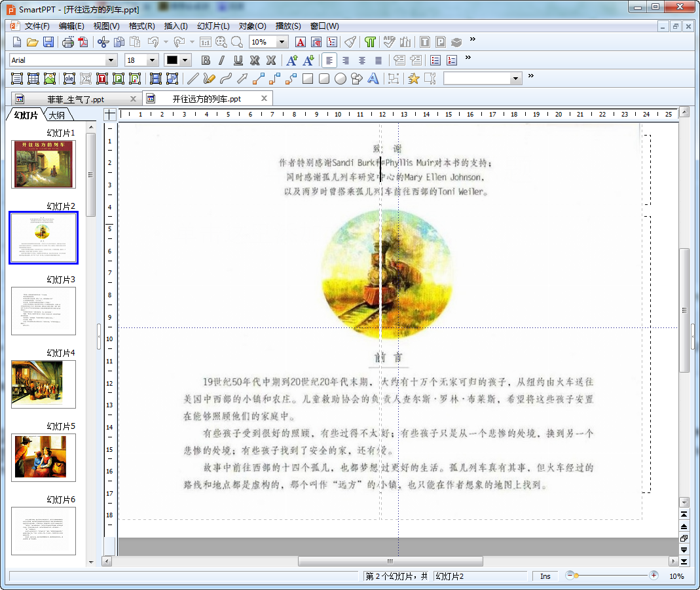Decrease font size icon

(x=308, y=60)
